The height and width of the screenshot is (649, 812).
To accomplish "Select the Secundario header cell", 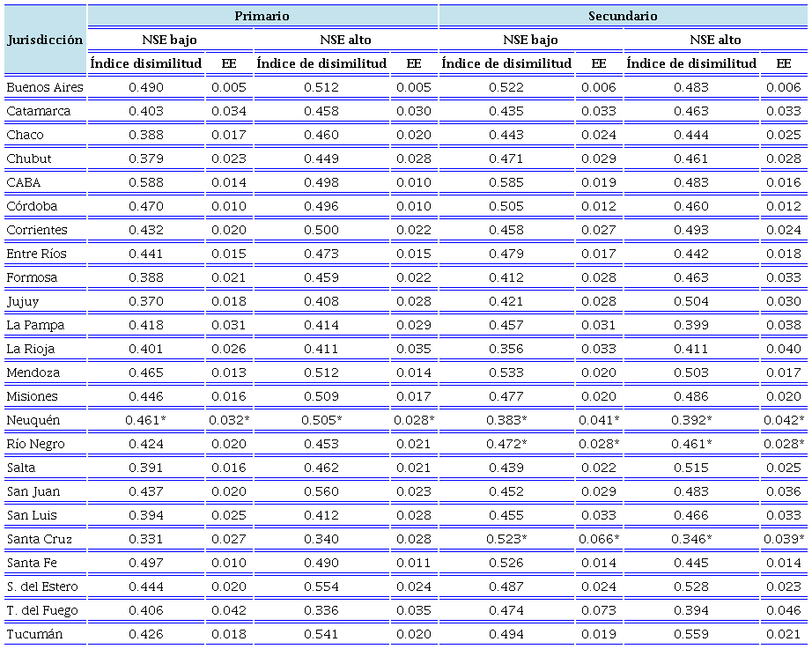I will [623, 16].
